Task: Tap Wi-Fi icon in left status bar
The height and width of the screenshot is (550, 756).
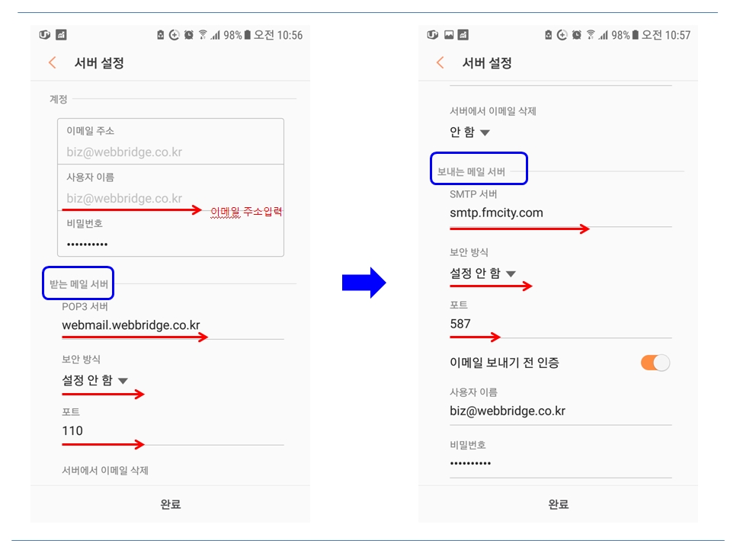Action: 203,35
